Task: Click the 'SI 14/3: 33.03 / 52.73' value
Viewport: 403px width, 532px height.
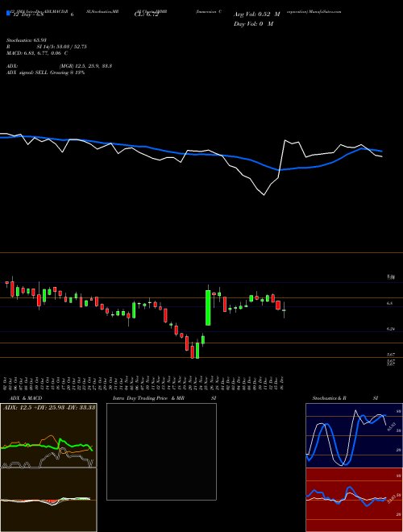Action: coord(62,47)
